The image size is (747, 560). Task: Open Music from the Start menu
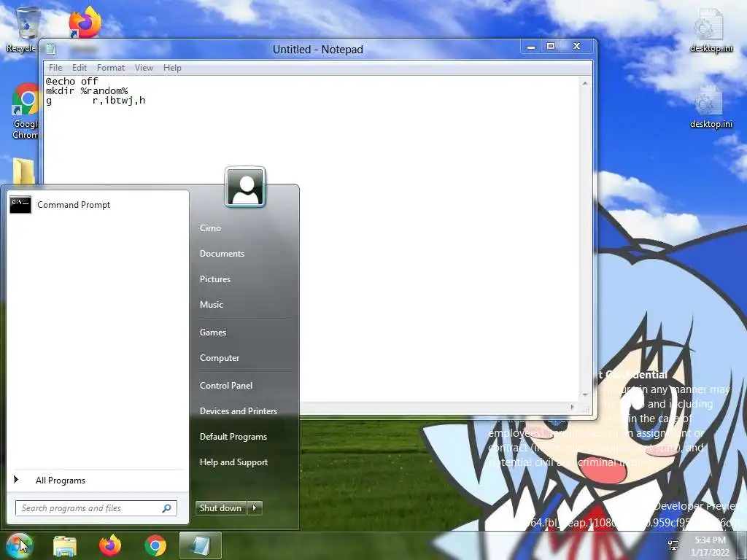(211, 305)
